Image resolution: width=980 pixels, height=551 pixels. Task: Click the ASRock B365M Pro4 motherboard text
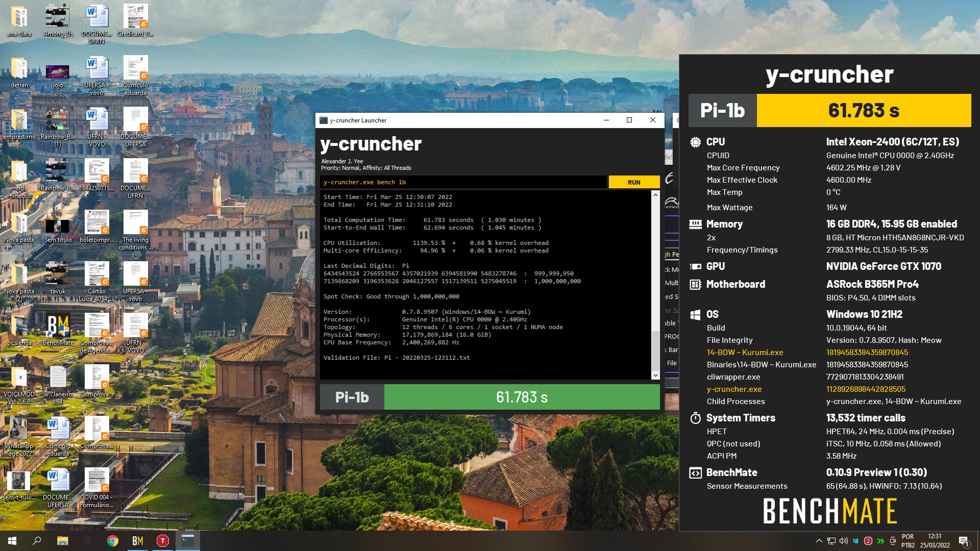(x=872, y=284)
